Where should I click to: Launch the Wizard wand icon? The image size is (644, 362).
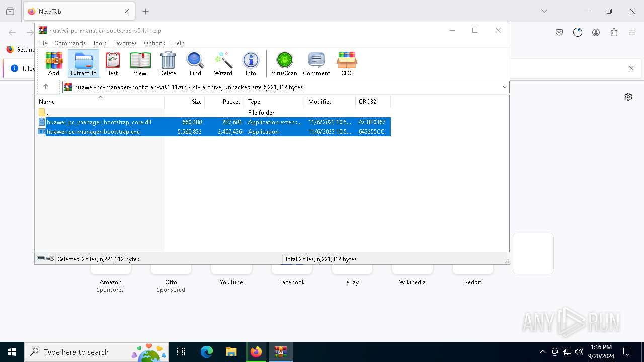223,64
